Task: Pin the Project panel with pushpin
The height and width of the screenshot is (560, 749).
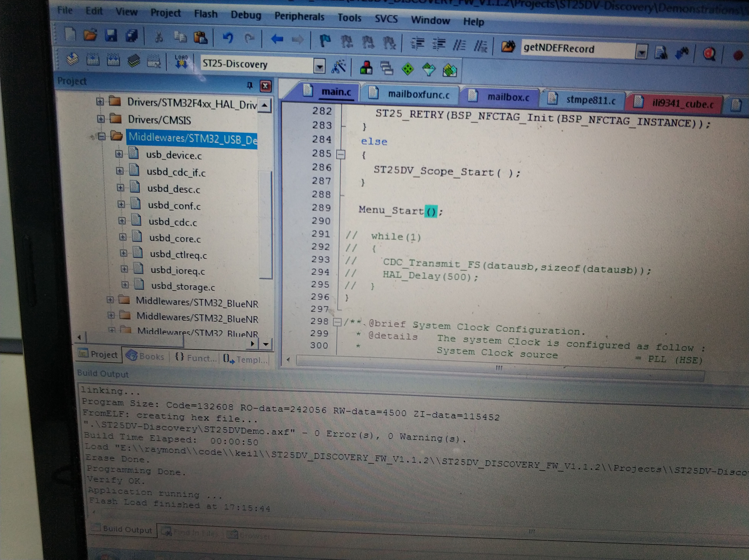Action: (250, 86)
